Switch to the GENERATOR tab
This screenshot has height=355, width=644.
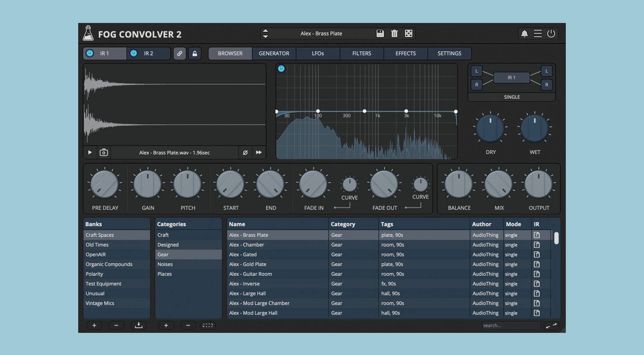tap(274, 53)
